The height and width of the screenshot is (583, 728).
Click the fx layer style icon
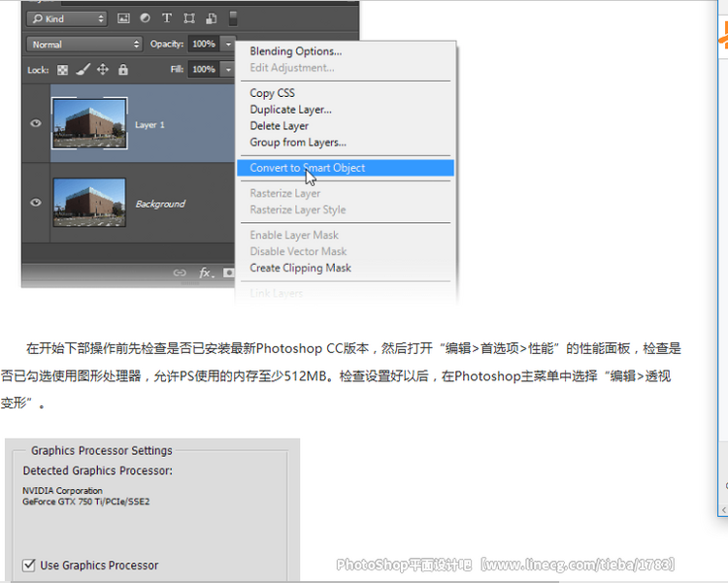pos(206,273)
